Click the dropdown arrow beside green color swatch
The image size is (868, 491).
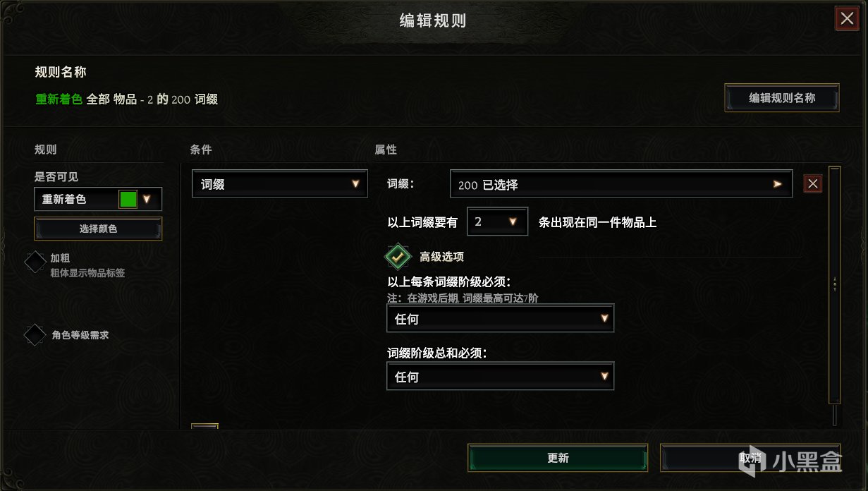[147, 199]
